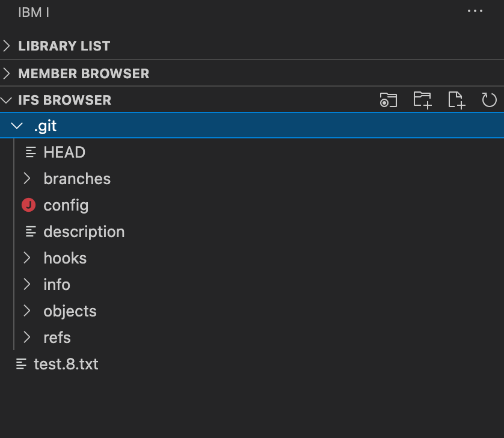
Task: Click the file icon next to description
Action: click(x=31, y=232)
